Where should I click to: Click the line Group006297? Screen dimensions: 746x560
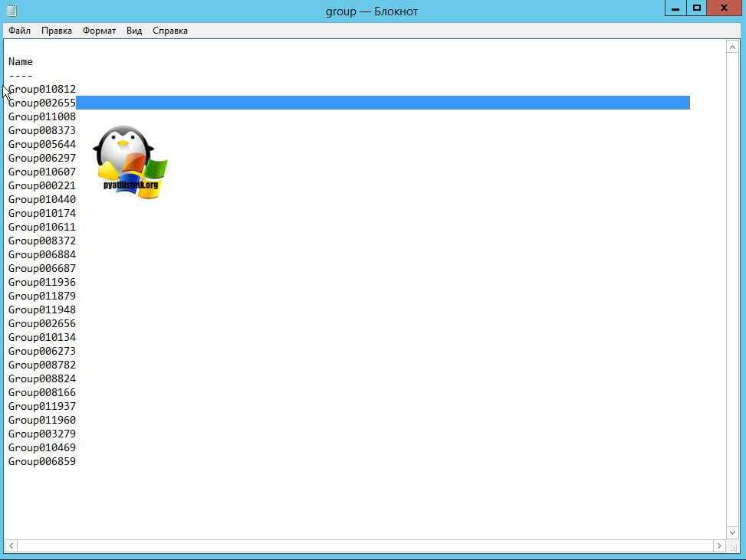click(x=42, y=158)
